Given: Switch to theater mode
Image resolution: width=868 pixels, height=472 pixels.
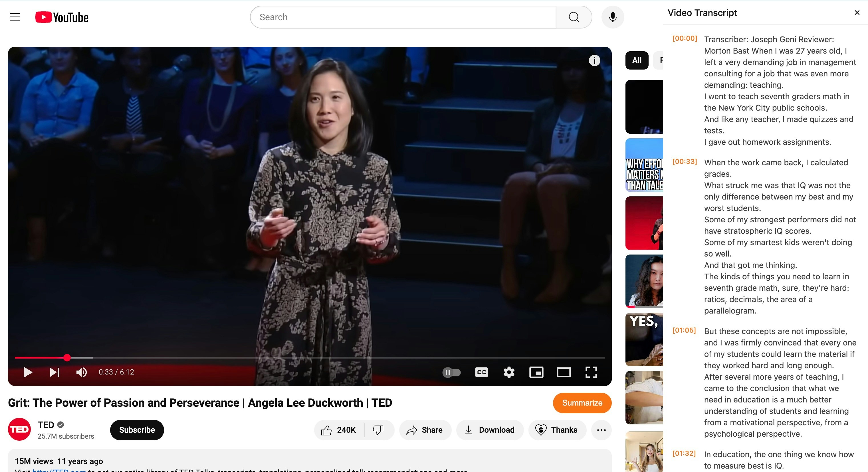Looking at the screenshot, I should 563,372.
